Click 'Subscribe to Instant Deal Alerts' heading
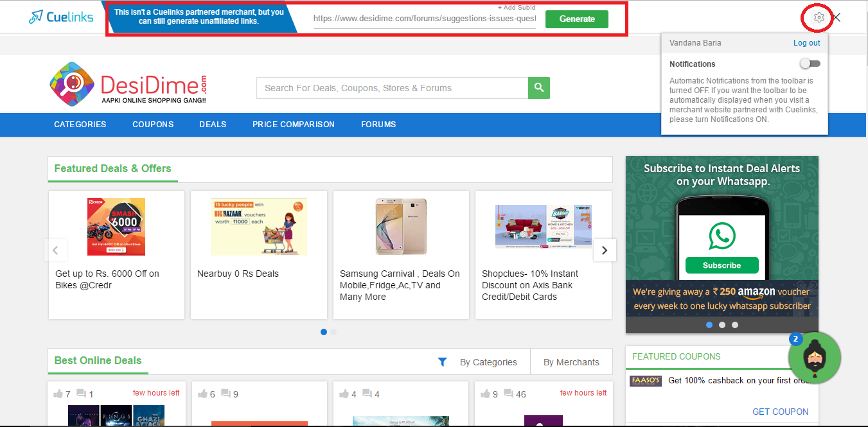 pos(722,175)
